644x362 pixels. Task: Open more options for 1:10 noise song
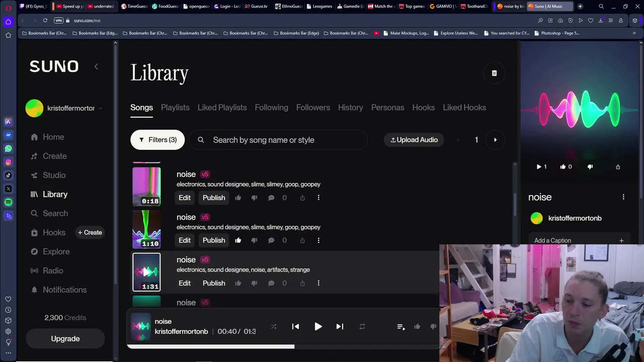tap(318, 240)
